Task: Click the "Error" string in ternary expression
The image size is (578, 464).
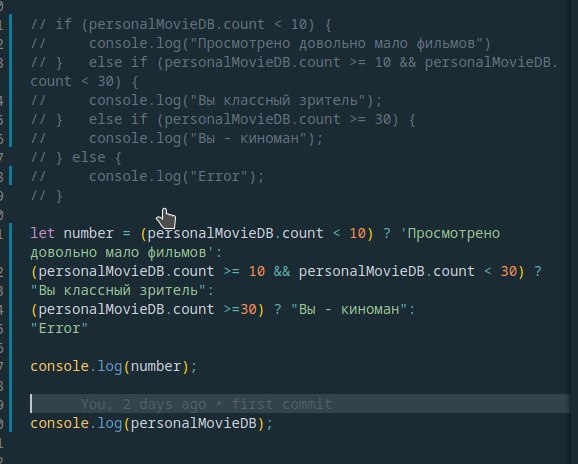Action: [x=59, y=328]
